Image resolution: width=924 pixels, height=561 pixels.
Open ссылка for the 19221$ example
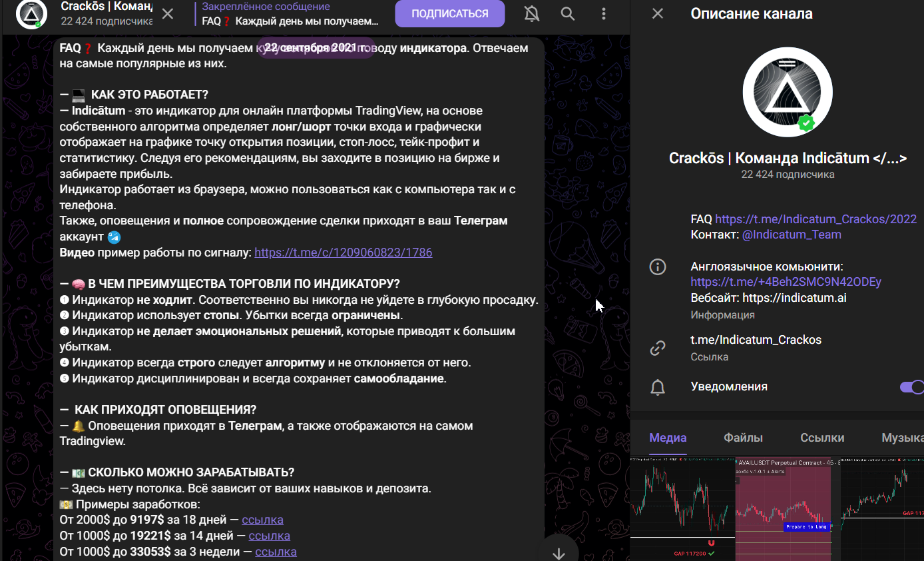269,536
